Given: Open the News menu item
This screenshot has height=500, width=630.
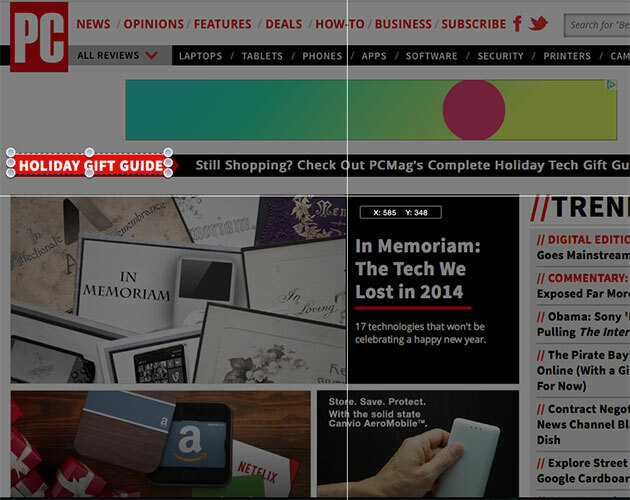Looking at the screenshot, I should [93, 24].
